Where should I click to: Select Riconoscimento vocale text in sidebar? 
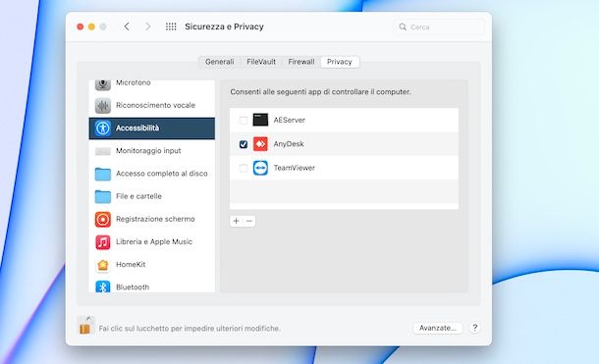coord(155,105)
